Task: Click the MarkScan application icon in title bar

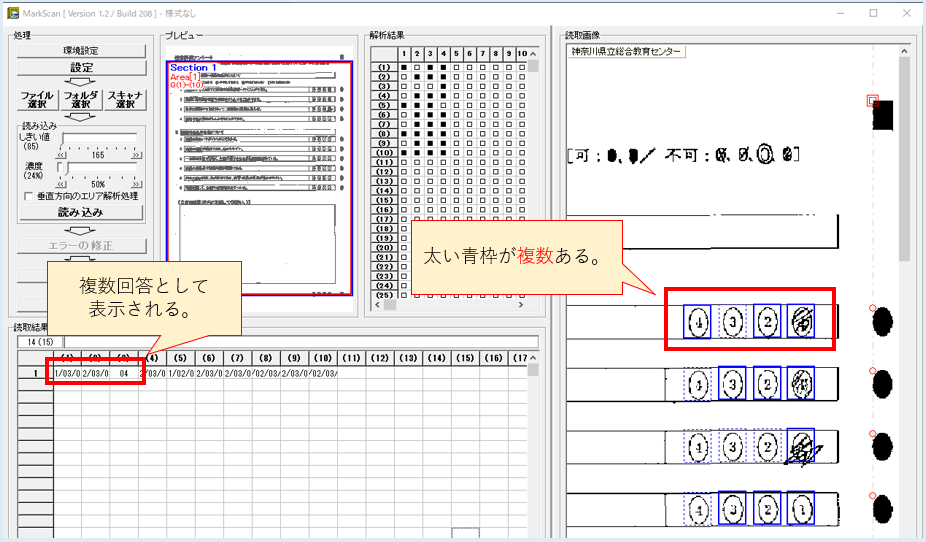Action: [13, 13]
